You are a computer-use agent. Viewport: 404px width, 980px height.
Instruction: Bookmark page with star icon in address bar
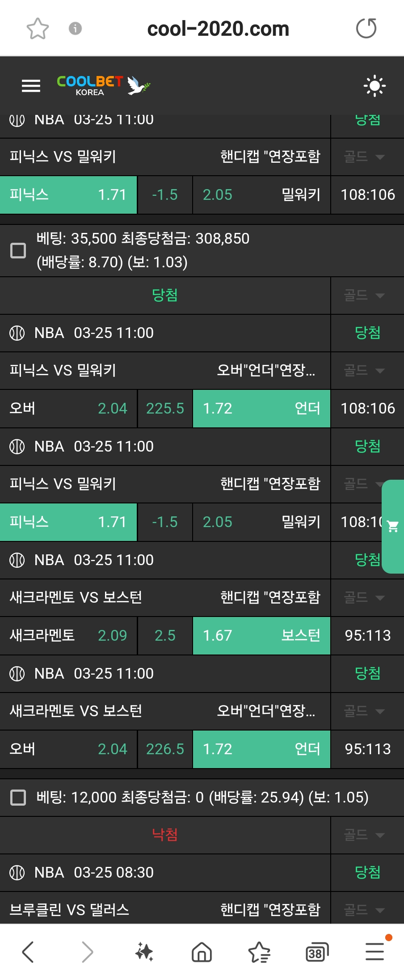coord(38,29)
